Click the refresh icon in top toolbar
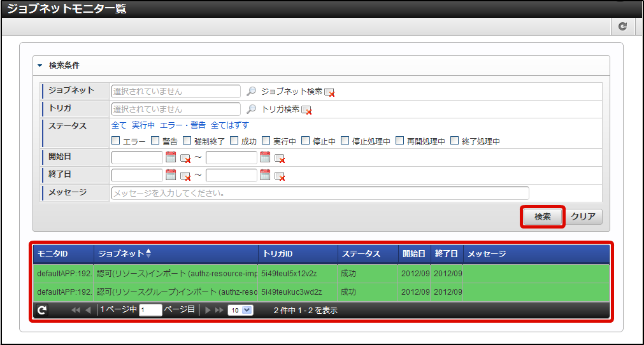This screenshot has height=345, width=644. [622, 26]
